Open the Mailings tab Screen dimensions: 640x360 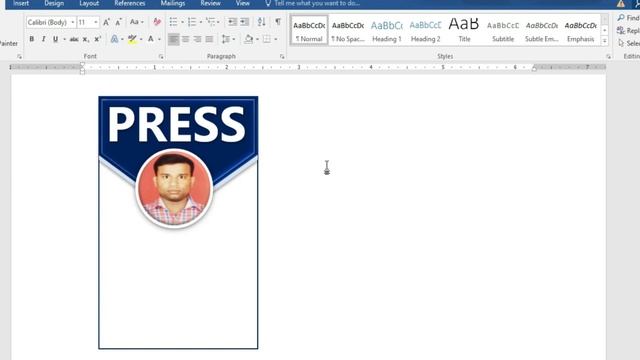173,3
